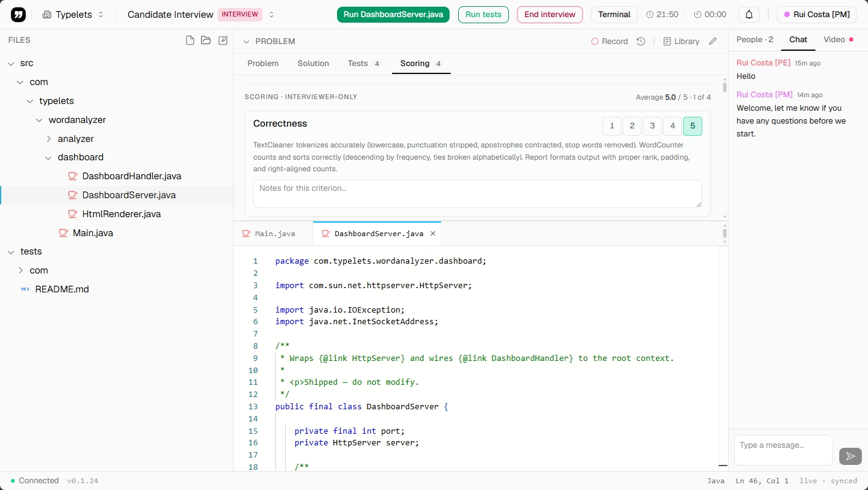This screenshot has height=490, width=868.
Task: Select the Chat tab
Action: (x=798, y=40)
